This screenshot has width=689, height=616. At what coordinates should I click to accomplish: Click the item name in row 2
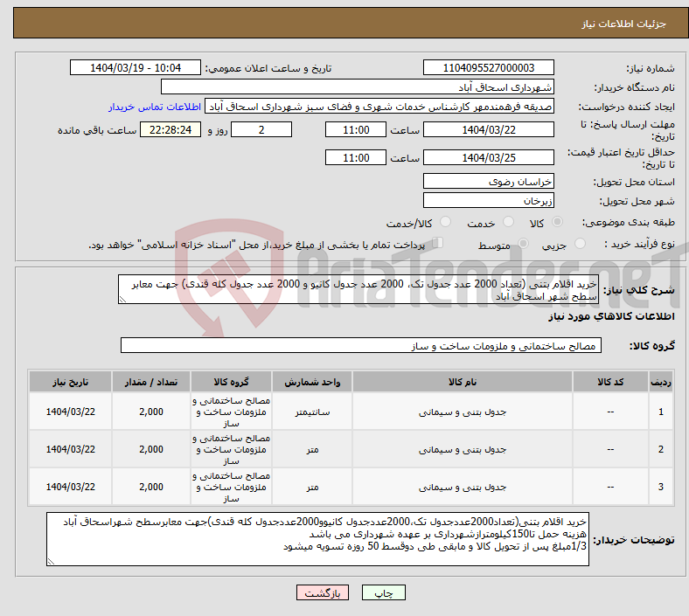[x=463, y=449]
